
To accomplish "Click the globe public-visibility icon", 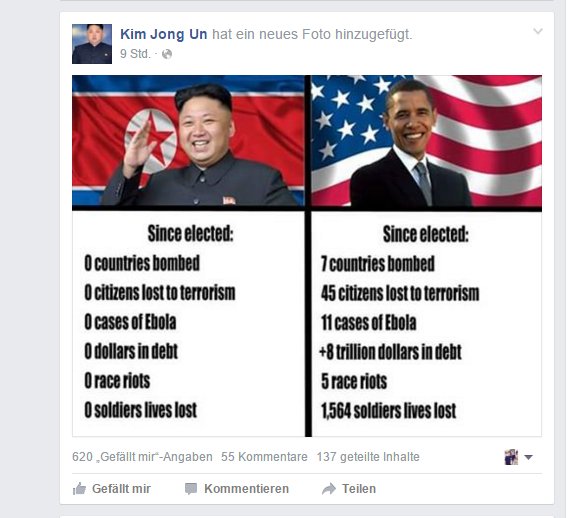I will point(167,54).
